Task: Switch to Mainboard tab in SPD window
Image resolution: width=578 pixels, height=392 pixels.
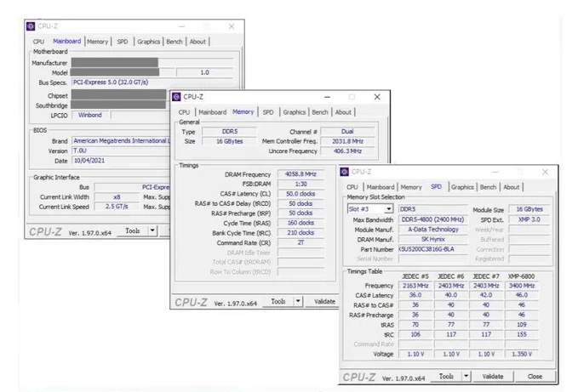Action: pyautogui.click(x=381, y=187)
